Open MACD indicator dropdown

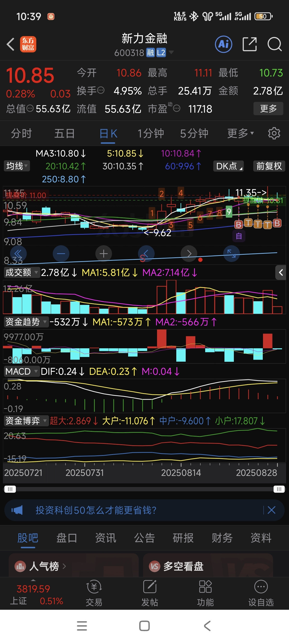click(22, 371)
